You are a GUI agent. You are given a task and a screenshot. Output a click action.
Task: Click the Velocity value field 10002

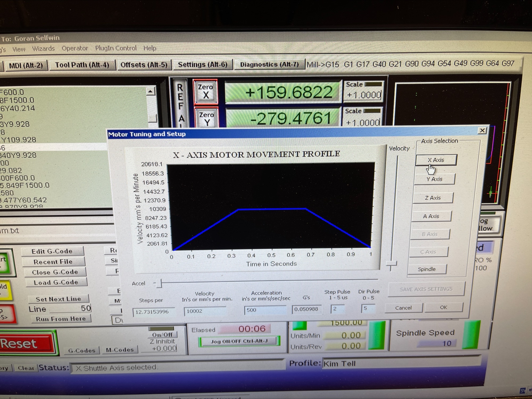pyautogui.click(x=205, y=311)
